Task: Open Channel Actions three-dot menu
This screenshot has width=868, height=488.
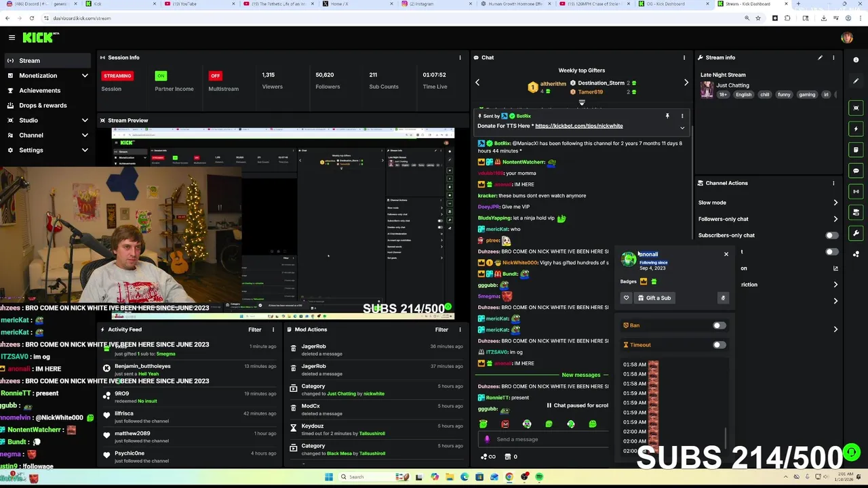Action: click(833, 183)
